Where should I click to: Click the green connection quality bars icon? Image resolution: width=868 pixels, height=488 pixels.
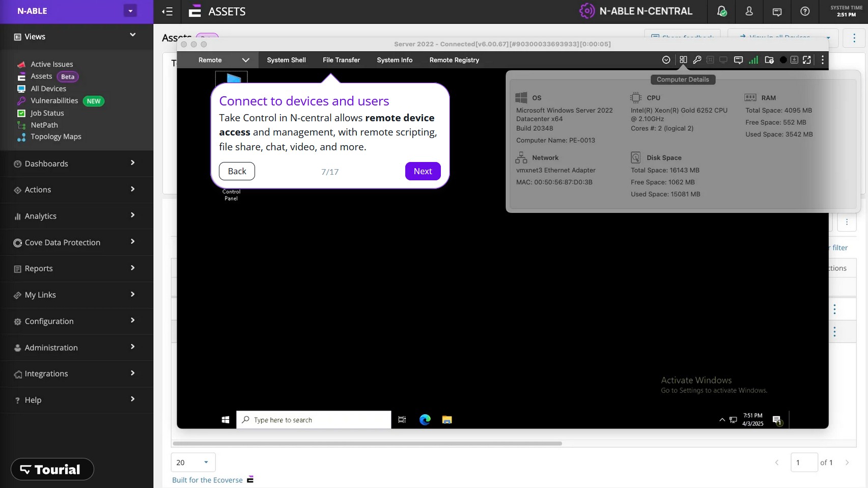point(753,60)
